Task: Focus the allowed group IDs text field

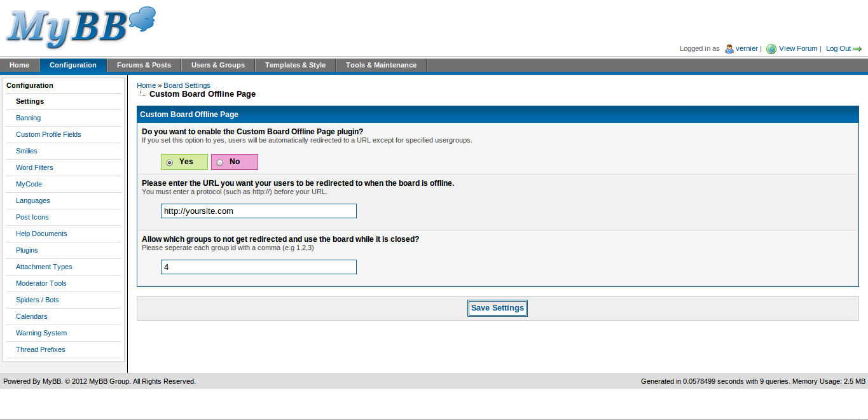Action: 258,267
